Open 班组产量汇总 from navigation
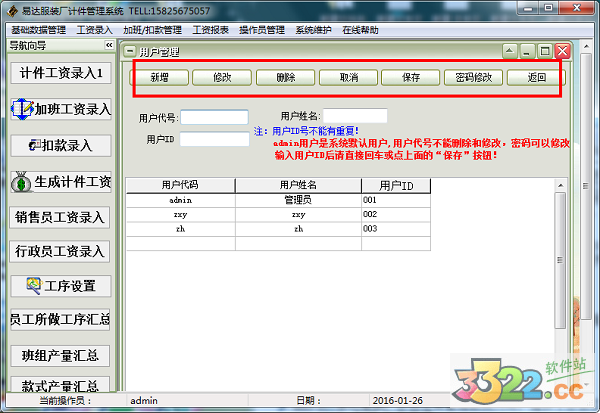 [x=60, y=356]
